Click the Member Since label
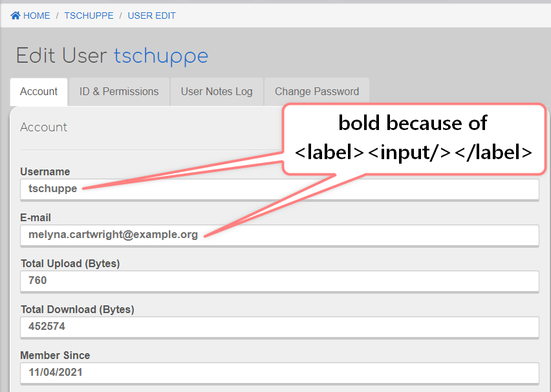Screen dimensions: 551x392 click(x=55, y=355)
